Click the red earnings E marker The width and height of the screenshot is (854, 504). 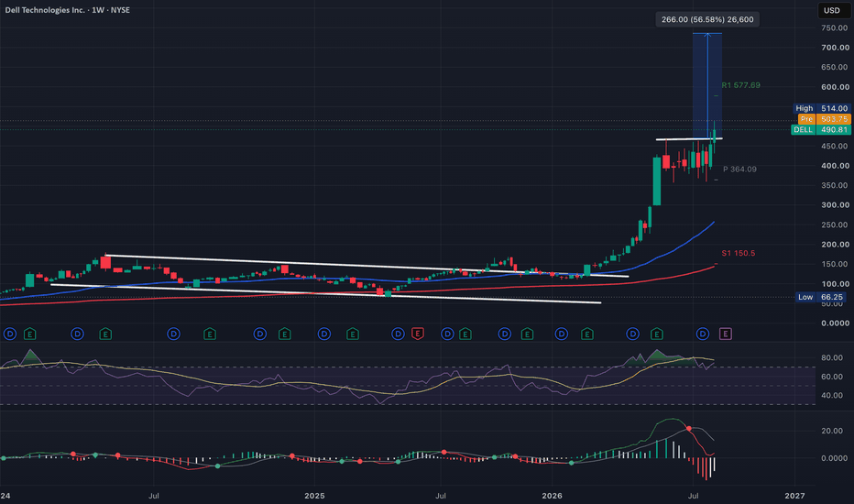tap(418, 334)
